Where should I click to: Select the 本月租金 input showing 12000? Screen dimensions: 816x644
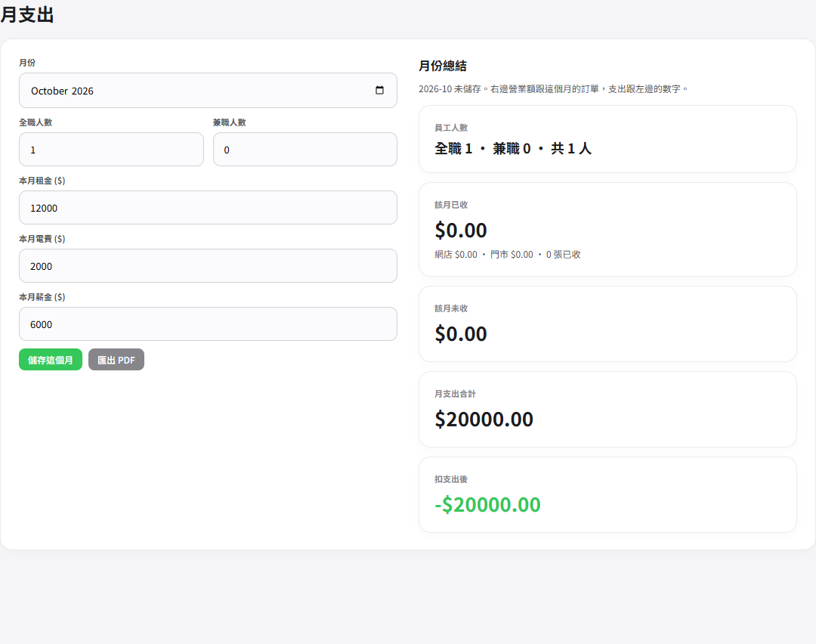209,208
